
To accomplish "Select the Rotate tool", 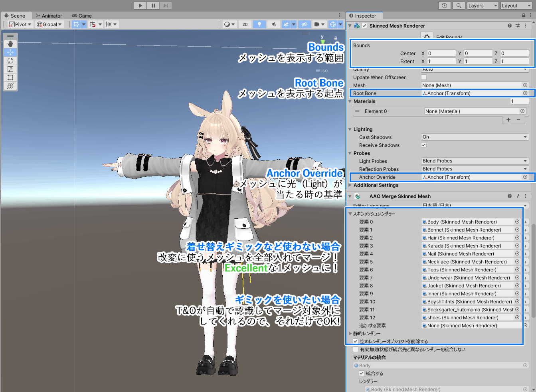I will coord(10,61).
